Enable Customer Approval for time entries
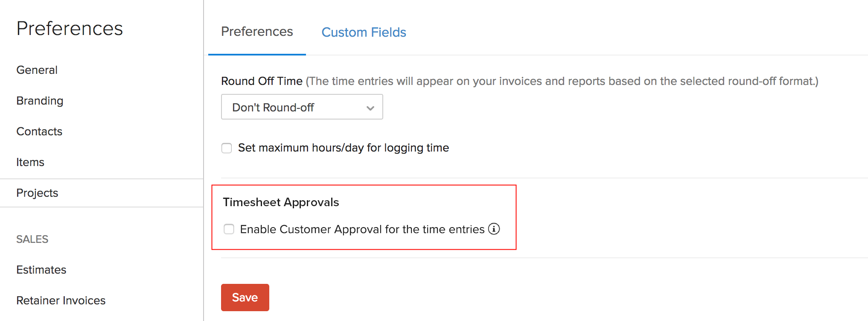This screenshot has height=321, width=868. tap(229, 229)
